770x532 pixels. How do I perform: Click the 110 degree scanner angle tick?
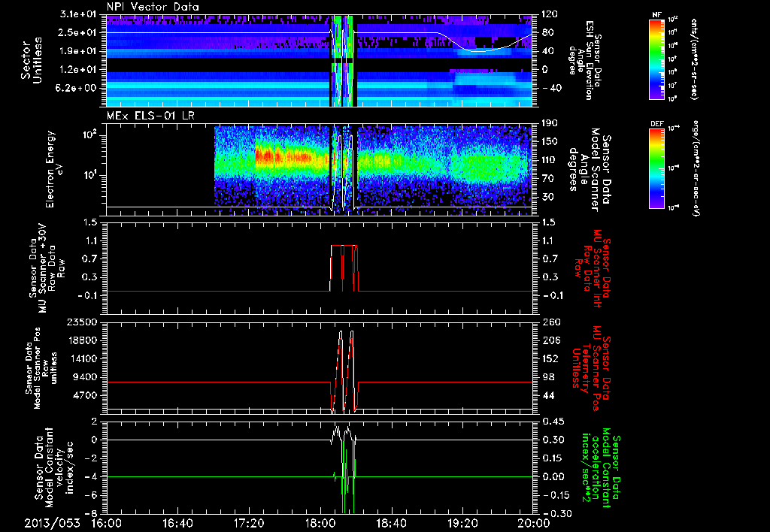550,160
